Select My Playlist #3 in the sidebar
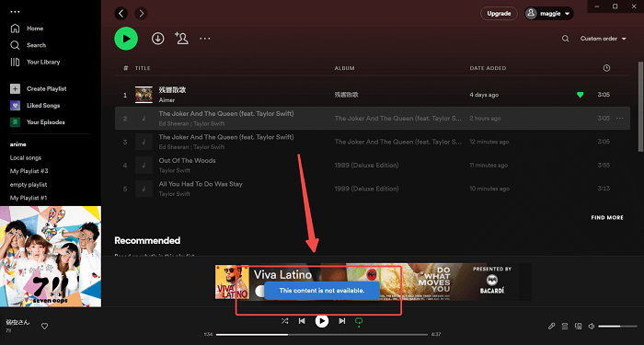644x345 pixels. coord(29,171)
